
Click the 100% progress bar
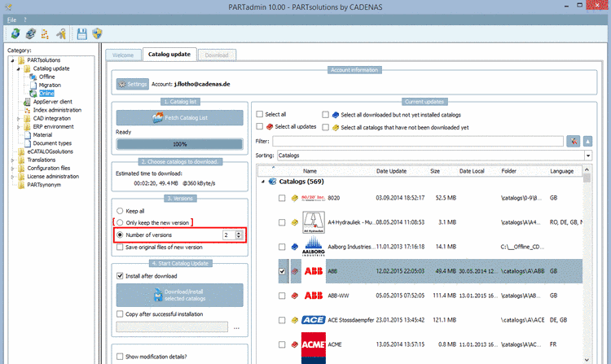pyautogui.click(x=180, y=144)
